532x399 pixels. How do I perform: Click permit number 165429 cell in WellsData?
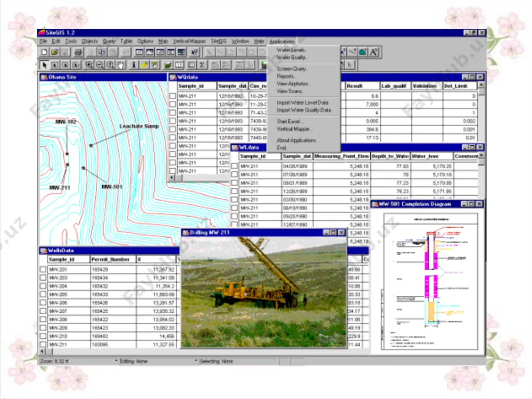coord(113,270)
